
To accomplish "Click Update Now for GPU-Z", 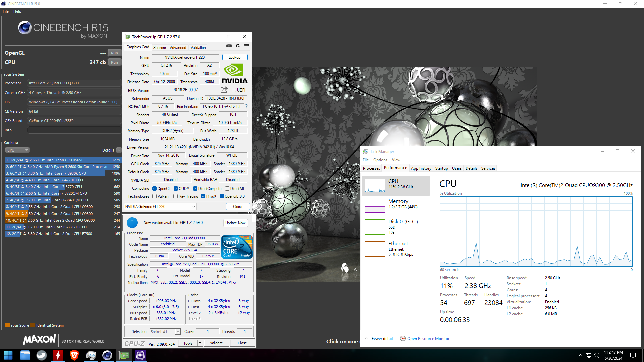I will click(235, 223).
